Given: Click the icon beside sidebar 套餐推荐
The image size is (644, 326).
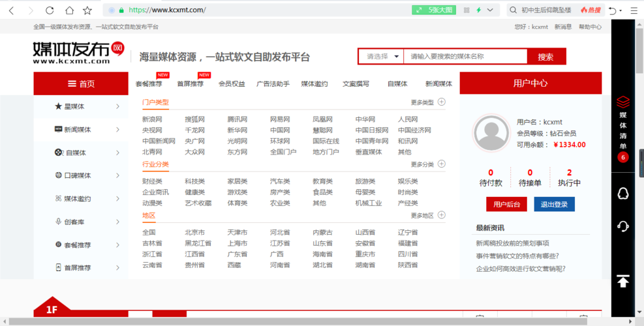Looking at the screenshot, I should coord(58,244).
